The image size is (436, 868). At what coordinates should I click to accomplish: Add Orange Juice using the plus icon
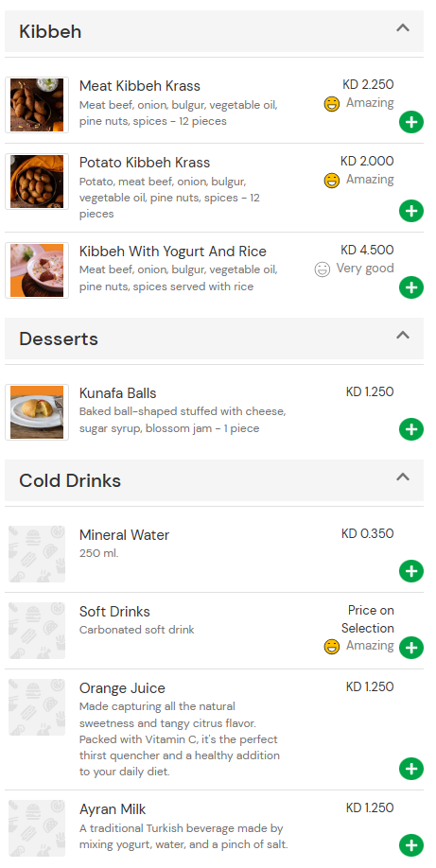(x=411, y=769)
